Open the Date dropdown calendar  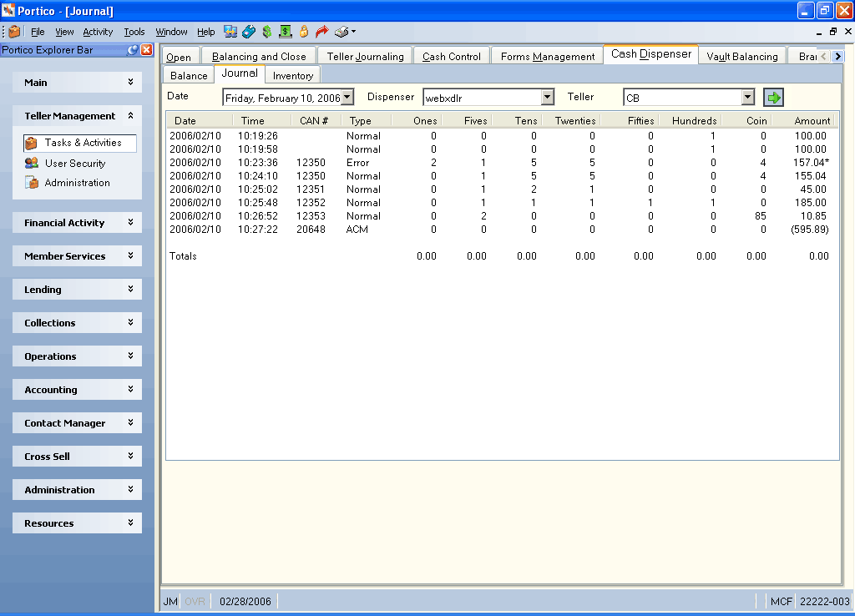347,98
